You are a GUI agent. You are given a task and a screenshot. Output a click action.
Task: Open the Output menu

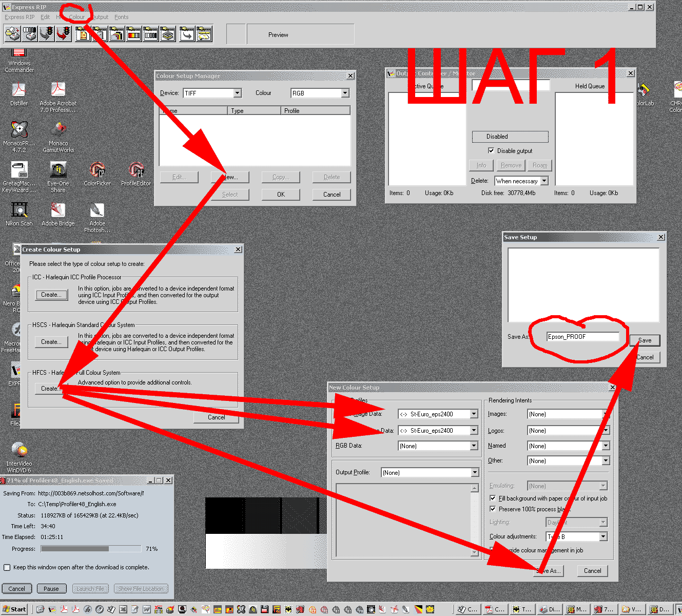100,17
